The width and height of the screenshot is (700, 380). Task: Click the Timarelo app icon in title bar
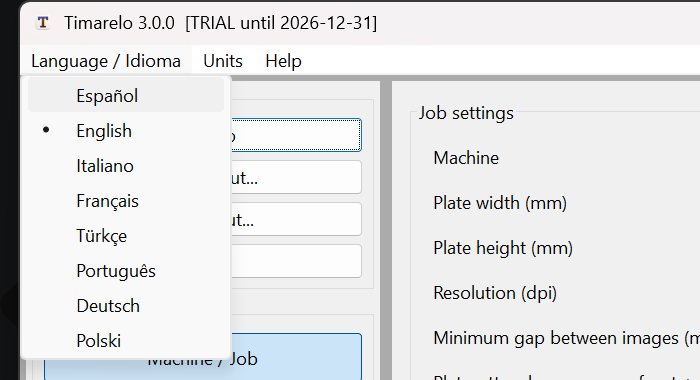tap(43, 22)
